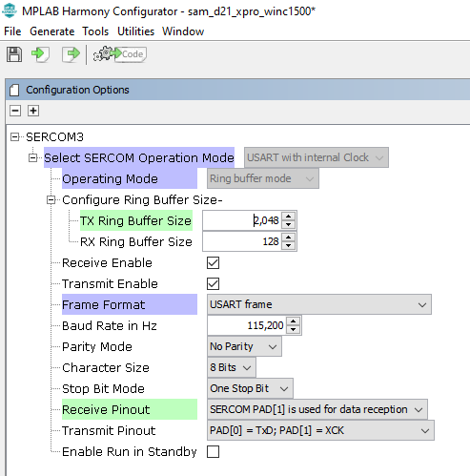Viewport: 470px width, 476px height.
Task: Uncheck the Receive Enable checkbox
Action: [213, 263]
